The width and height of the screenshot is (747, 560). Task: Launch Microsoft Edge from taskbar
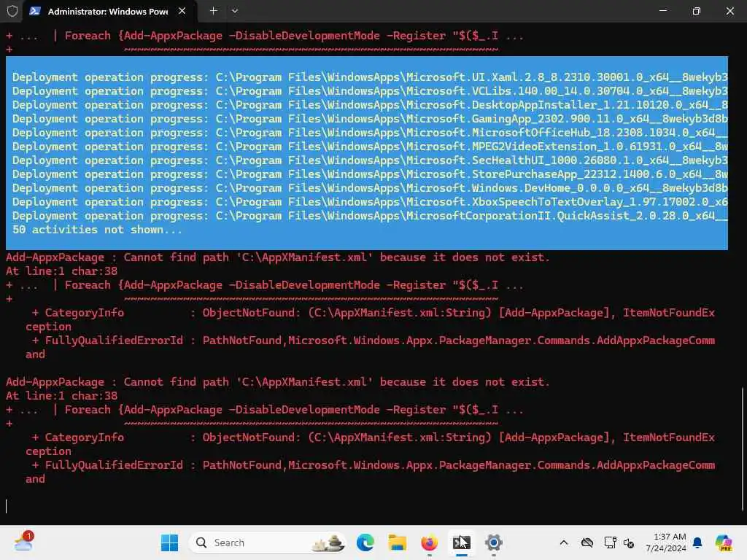click(x=365, y=542)
